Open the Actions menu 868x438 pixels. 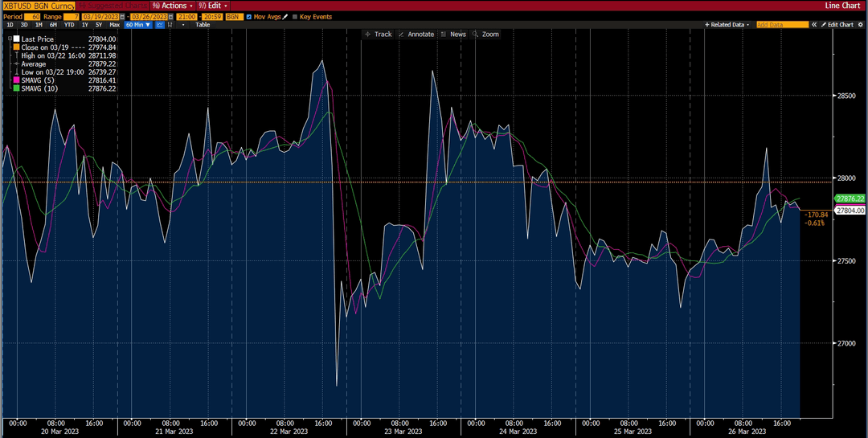(x=173, y=6)
